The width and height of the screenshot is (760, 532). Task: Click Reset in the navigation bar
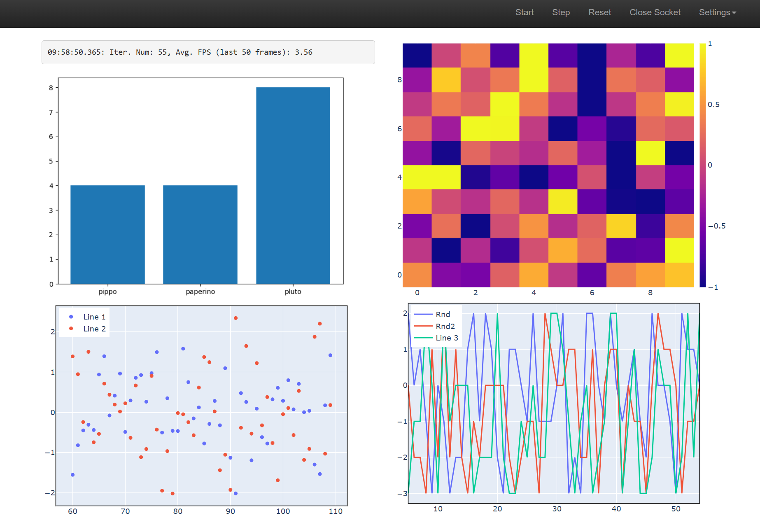click(x=599, y=12)
